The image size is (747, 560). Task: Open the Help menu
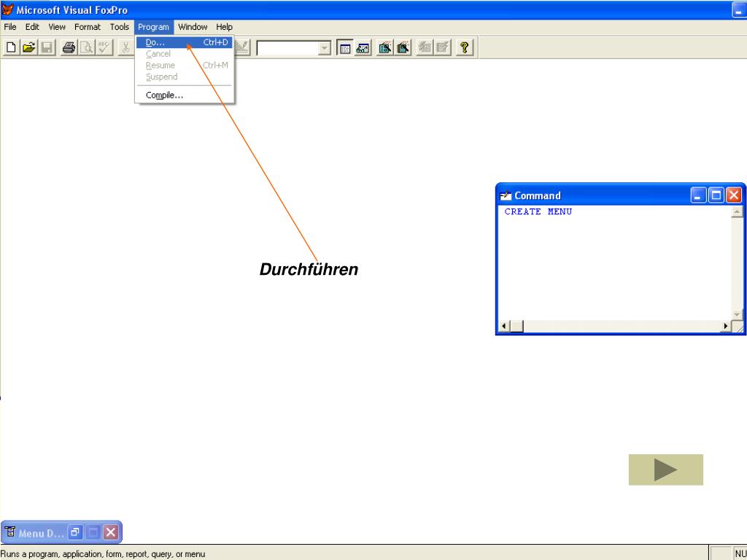(224, 27)
